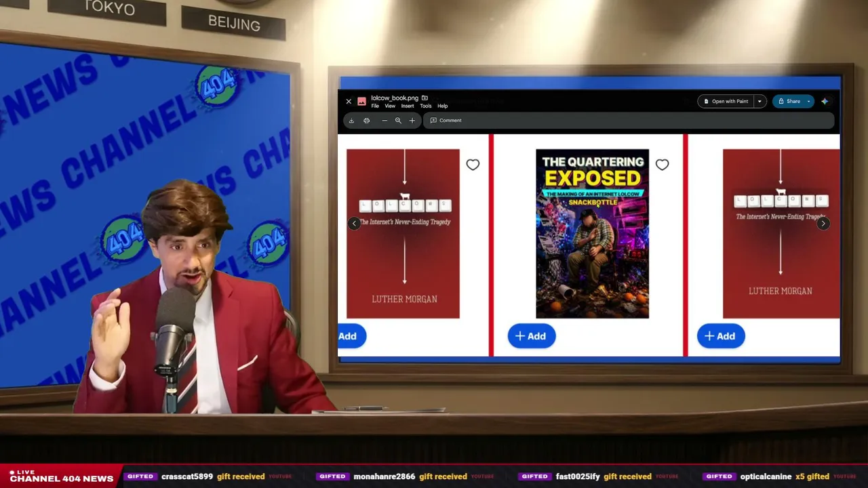Open the Gemini sparkle icon next to Share

[825, 102]
